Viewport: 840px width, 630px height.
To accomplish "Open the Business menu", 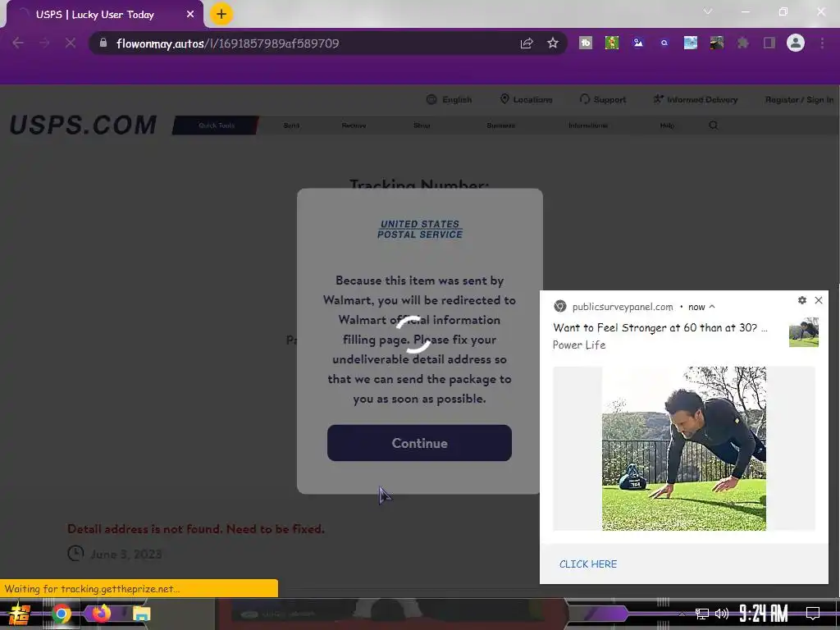I will 501,126.
